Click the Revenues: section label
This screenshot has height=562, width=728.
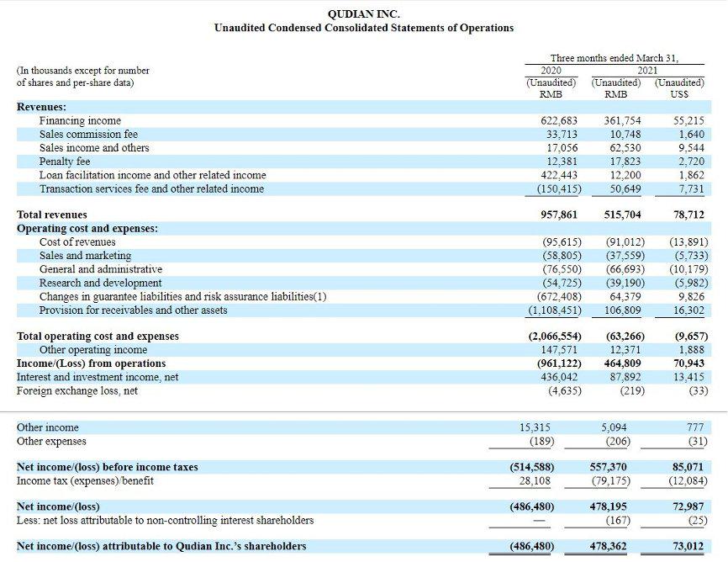point(41,107)
